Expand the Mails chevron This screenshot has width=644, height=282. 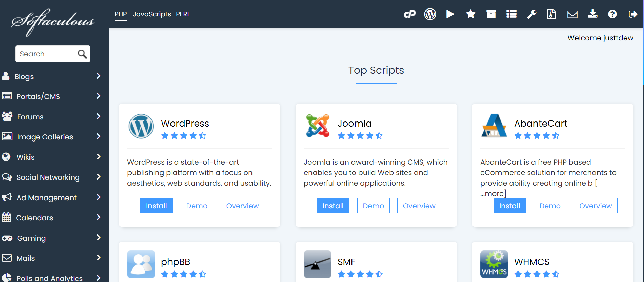point(99,258)
